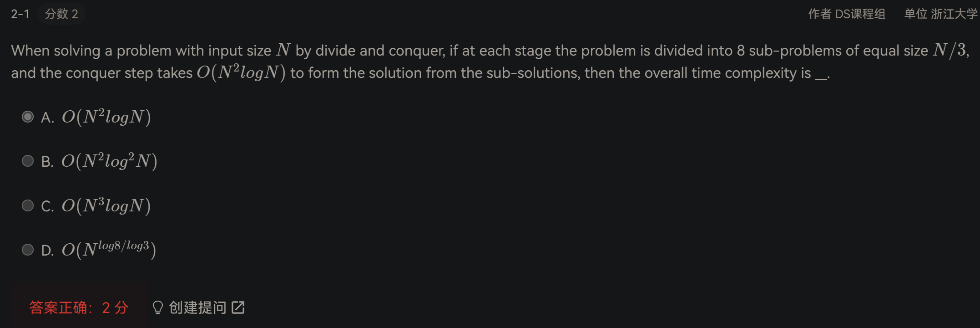Screen dimensions: 980x328
Task: Click the italic N after "input size"
Action: 283,50
